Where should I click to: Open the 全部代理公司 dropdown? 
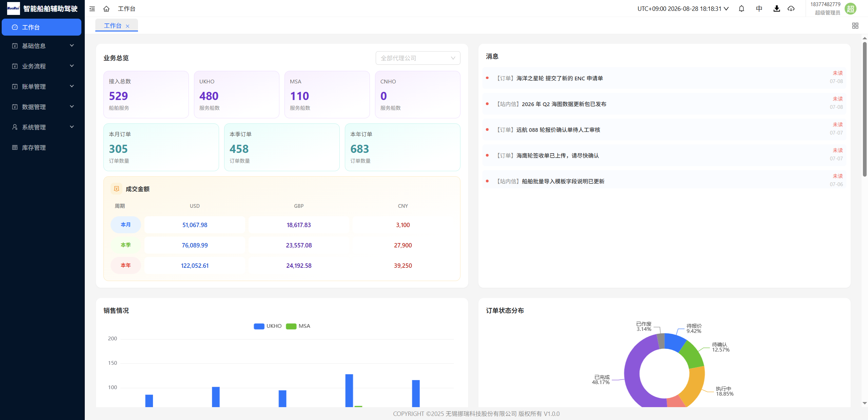tap(418, 58)
